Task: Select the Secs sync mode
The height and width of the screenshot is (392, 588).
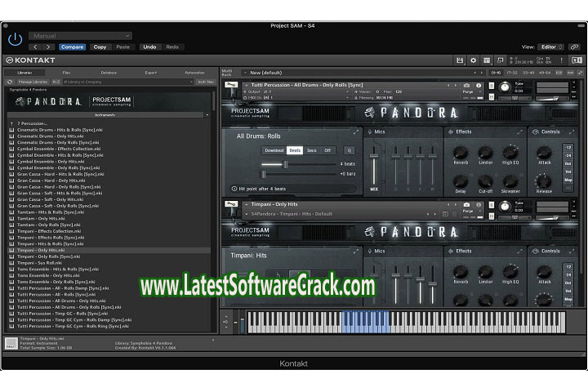Action: pos(312,150)
